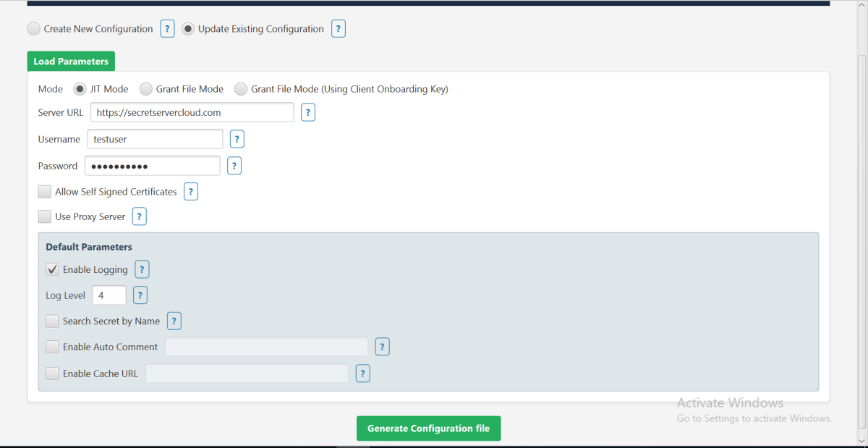This screenshot has width=868, height=448.
Task: Uncheck the Enable Logging checkbox
Action: tap(53, 269)
